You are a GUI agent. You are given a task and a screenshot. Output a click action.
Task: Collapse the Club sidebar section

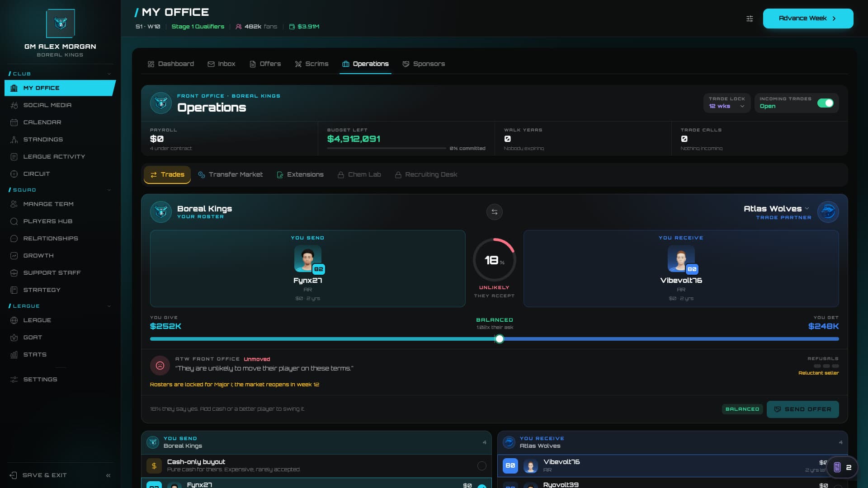coord(109,74)
